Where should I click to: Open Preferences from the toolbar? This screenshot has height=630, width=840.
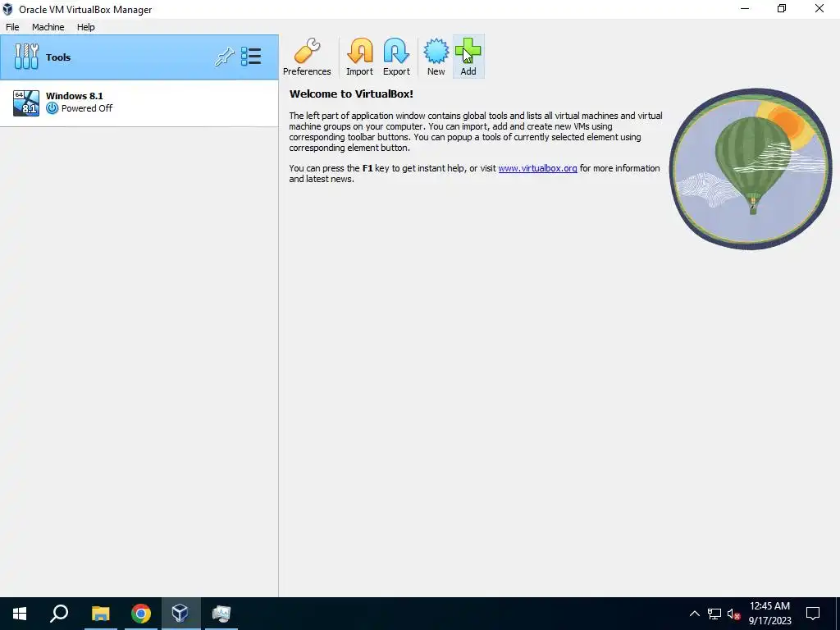(x=307, y=57)
